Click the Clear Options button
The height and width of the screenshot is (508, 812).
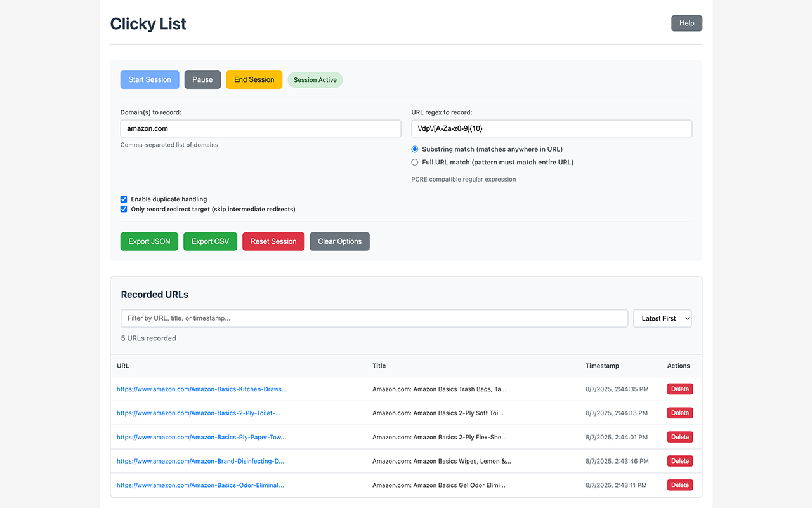(x=339, y=241)
